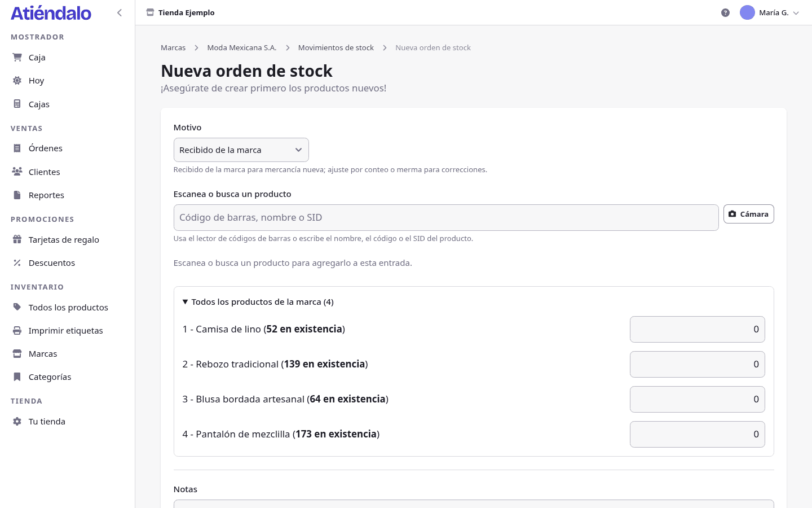
Task: Click the '4 - Pantalón de mezclilla' text
Action: [281, 434]
